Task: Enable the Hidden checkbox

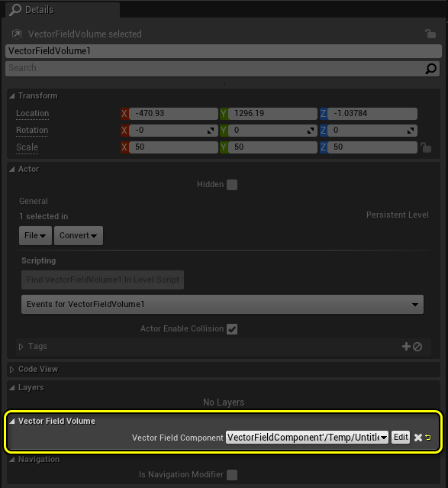Action: point(232,185)
